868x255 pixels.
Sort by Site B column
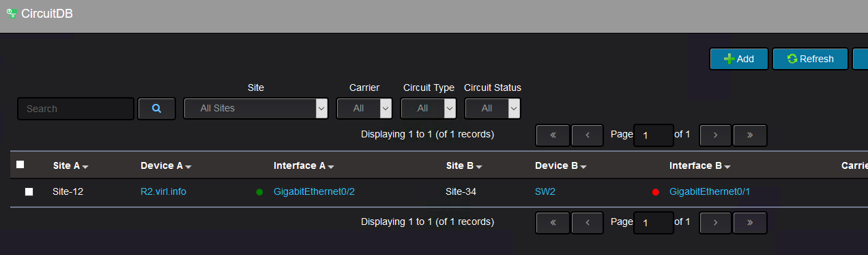click(x=465, y=166)
